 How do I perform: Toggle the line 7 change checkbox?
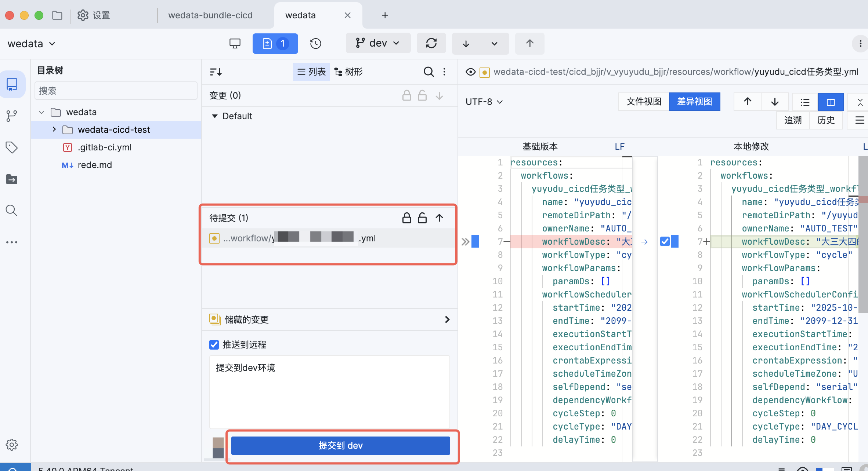665,241
